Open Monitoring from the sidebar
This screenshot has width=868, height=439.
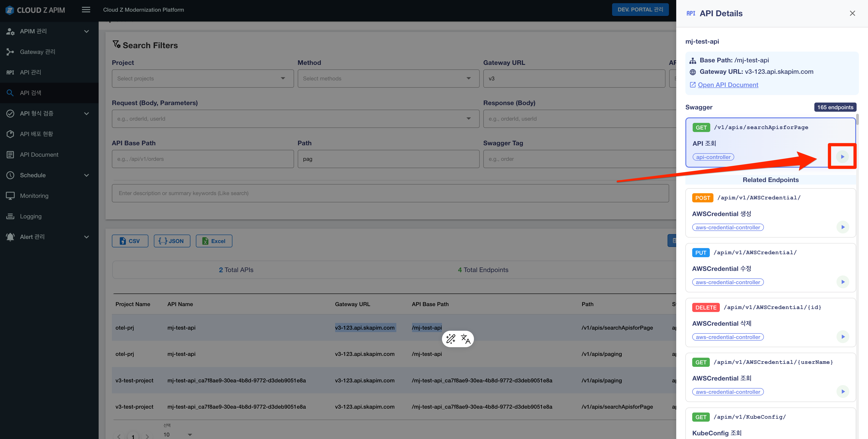pyautogui.click(x=34, y=196)
